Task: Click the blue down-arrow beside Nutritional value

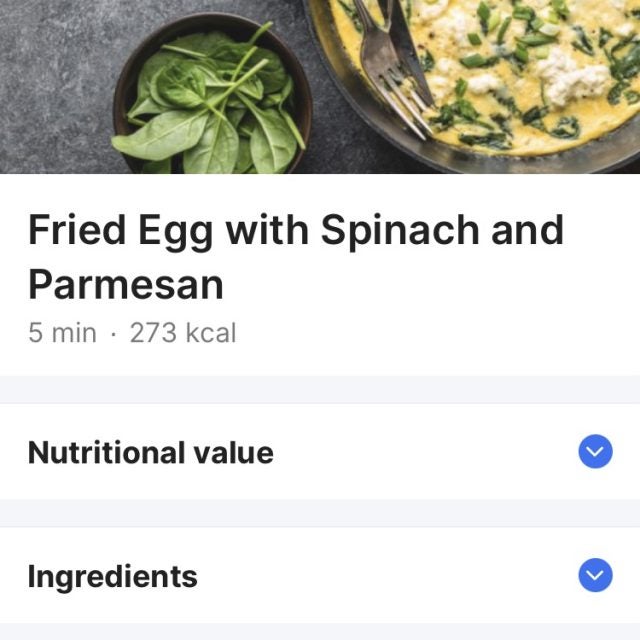Action: click(x=595, y=453)
